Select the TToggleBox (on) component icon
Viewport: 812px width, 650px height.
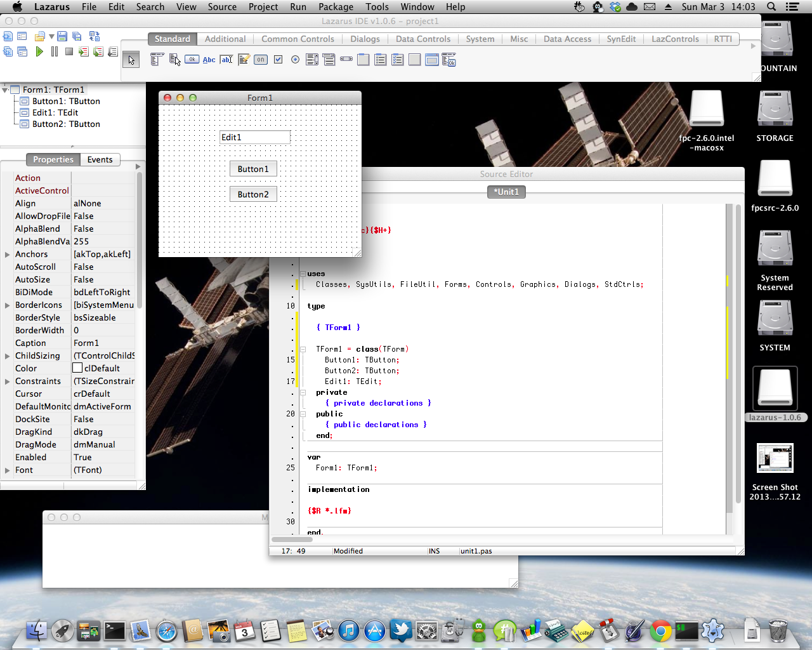[261, 60]
